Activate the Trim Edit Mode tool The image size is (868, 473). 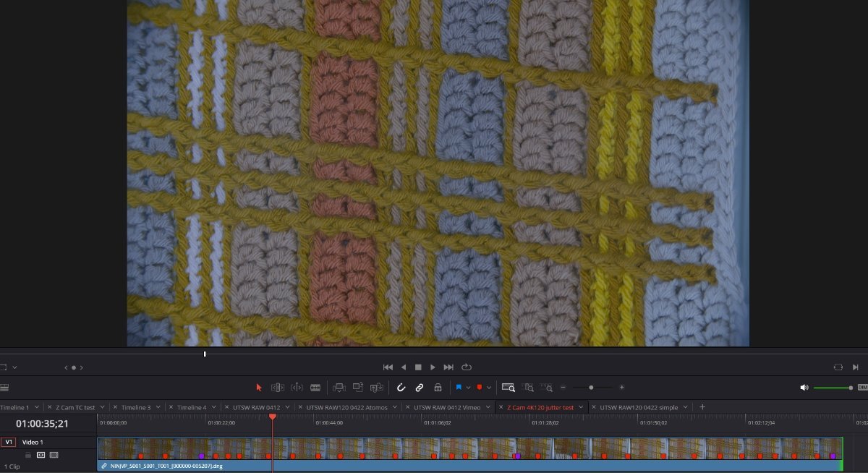[x=278, y=388]
